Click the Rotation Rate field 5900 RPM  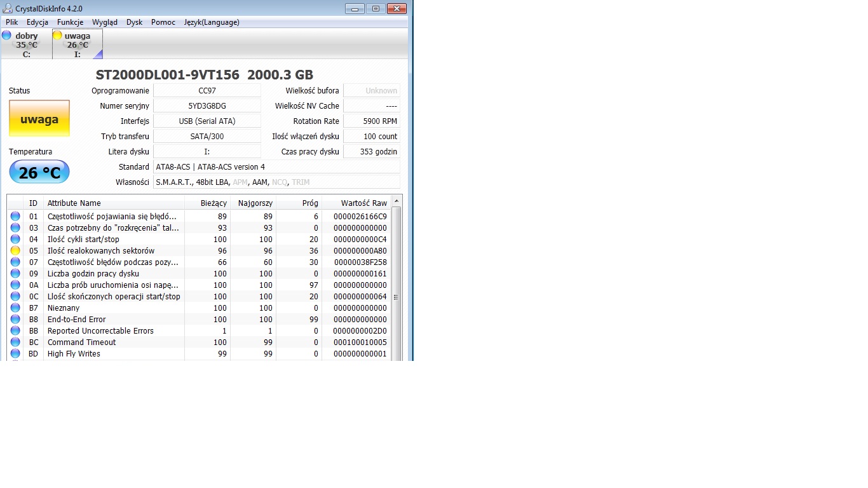[x=372, y=121]
